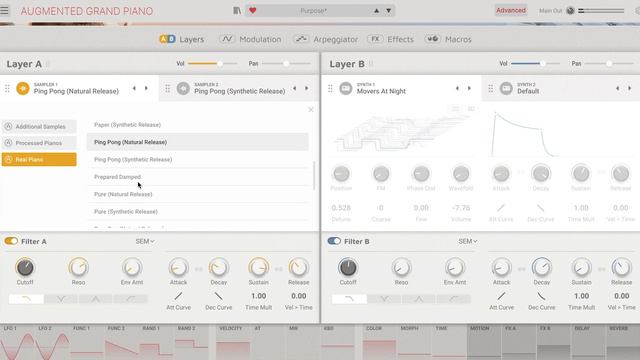Toggle link between Filter A Sustain and Release
The height and width of the screenshot is (360, 640).
pos(279,269)
